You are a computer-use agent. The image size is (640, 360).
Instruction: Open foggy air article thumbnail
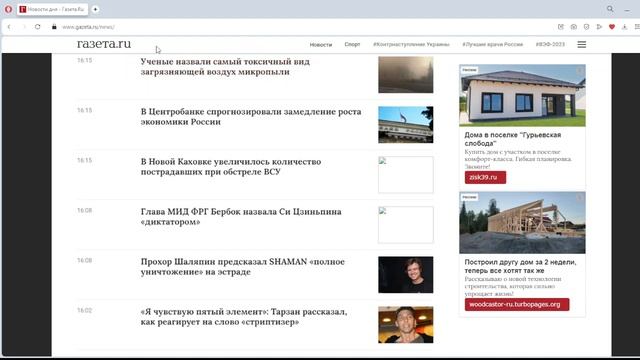(x=406, y=75)
